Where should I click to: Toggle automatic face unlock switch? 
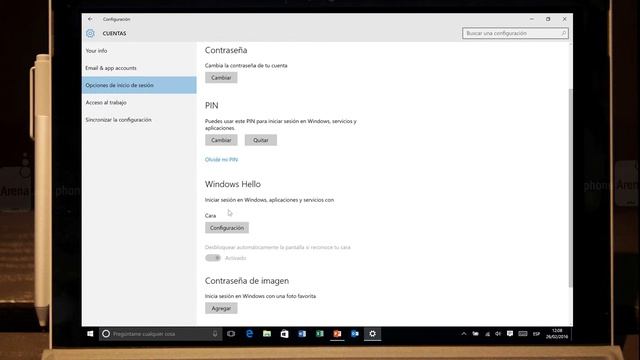coord(213,258)
